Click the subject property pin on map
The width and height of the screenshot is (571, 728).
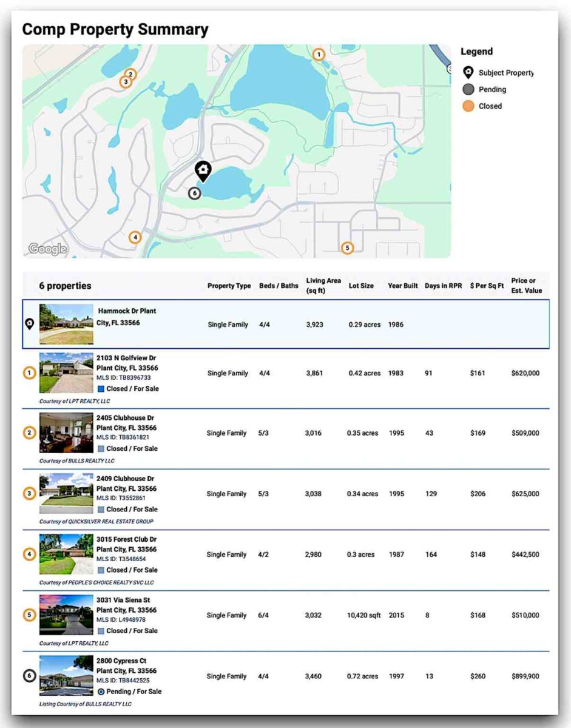(x=203, y=170)
